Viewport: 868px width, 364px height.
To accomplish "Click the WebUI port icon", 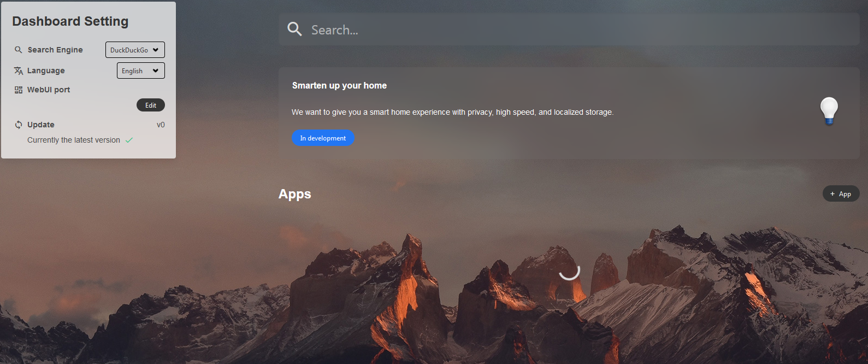I will click(x=19, y=90).
